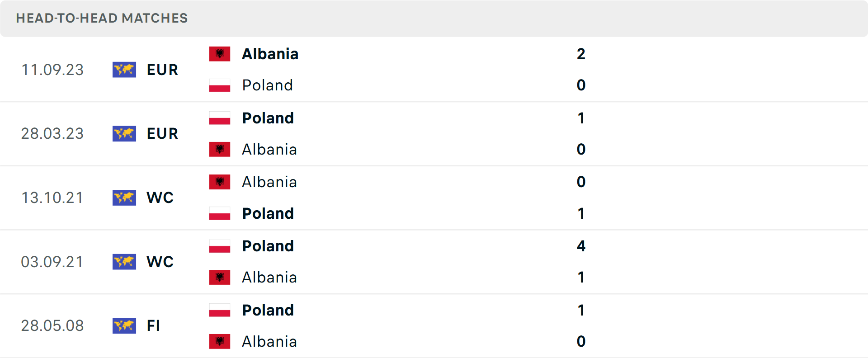Select the date 28.05.08

[x=52, y=326]
